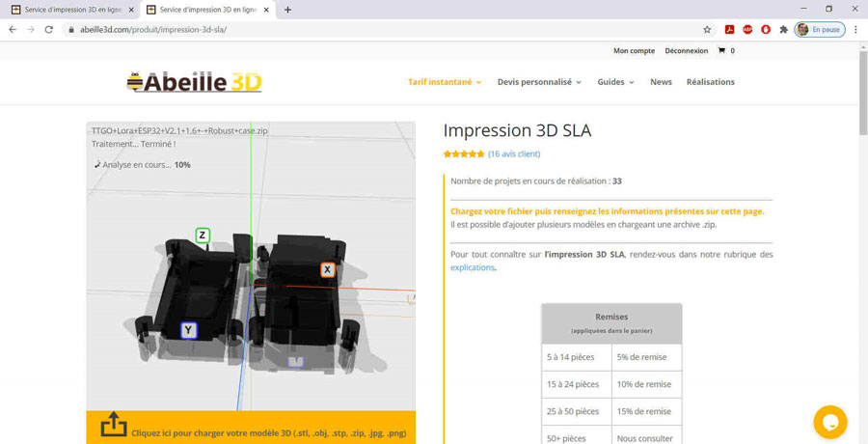Open '(16 avis client)' reviews link
The image size is (868, 444).
514,154
